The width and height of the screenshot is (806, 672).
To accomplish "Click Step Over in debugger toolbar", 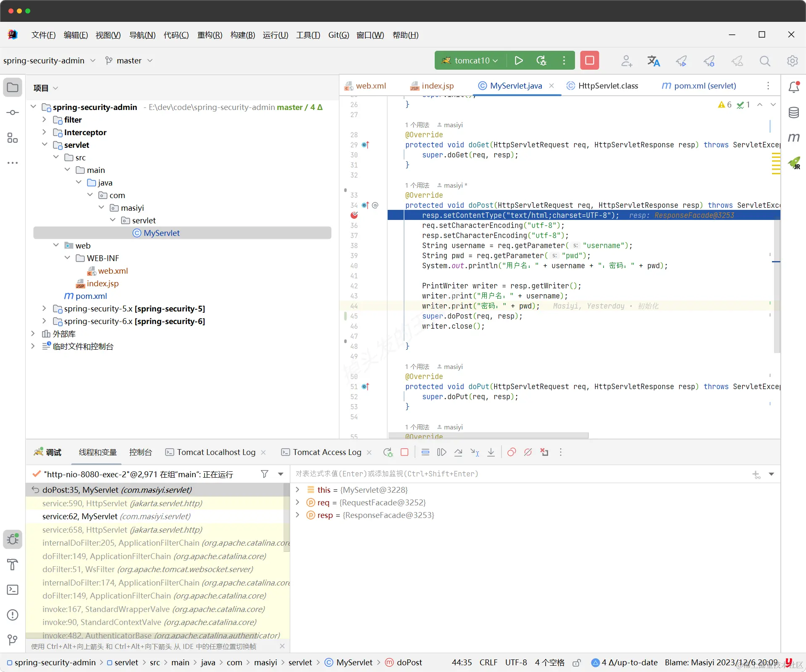I will [458, 452].
